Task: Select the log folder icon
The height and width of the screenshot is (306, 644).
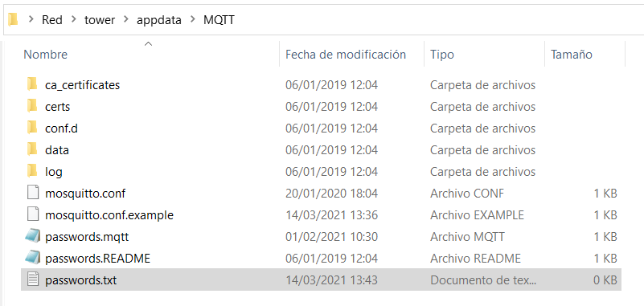Action: (32, 171)
